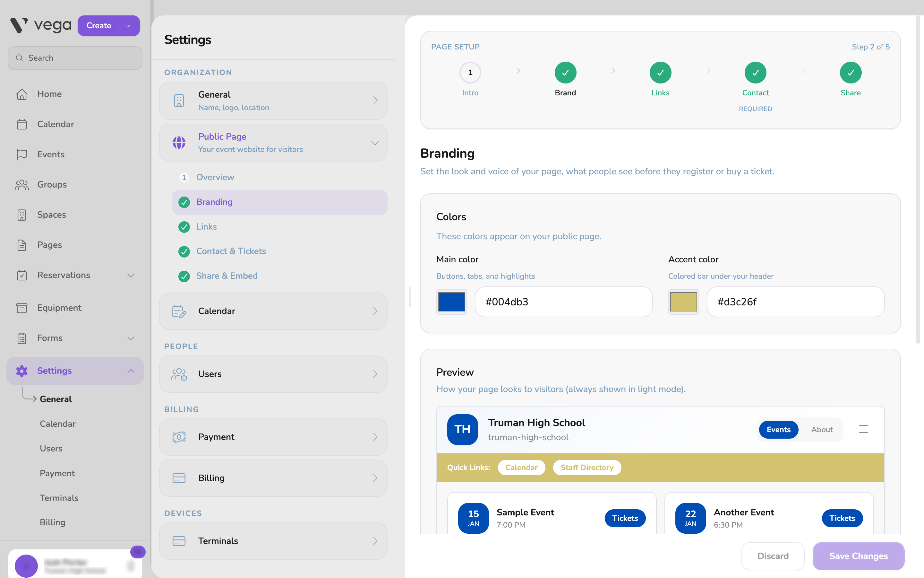Open the Calendar sidebar icon
Viewport: 924px width, 578px height.
click(22, 124)
